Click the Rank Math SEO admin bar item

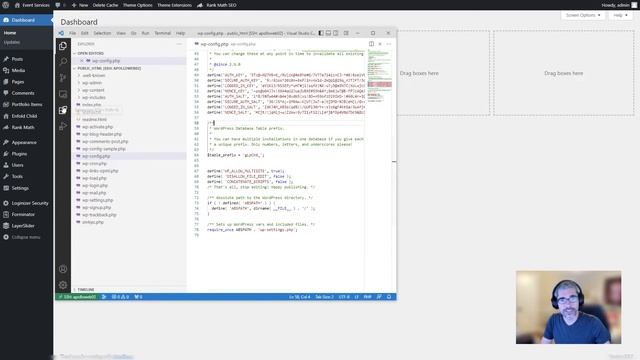[217, 5]
